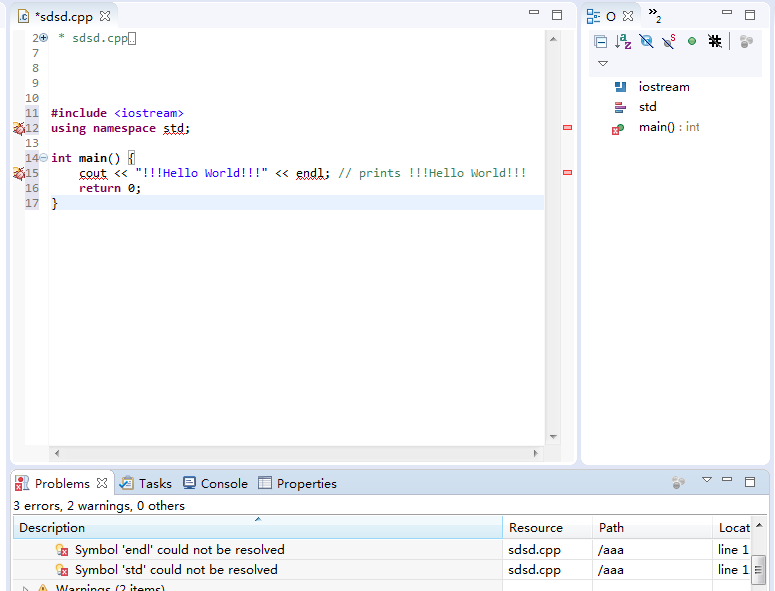The image size is (775, 591).
Task: Close the Problems tab
Action: 102,483
